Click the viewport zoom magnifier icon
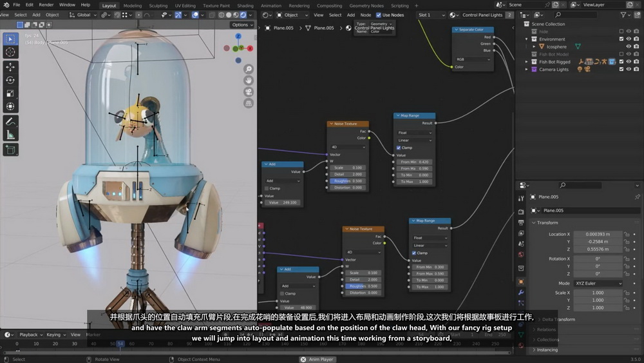 [249, 69]
